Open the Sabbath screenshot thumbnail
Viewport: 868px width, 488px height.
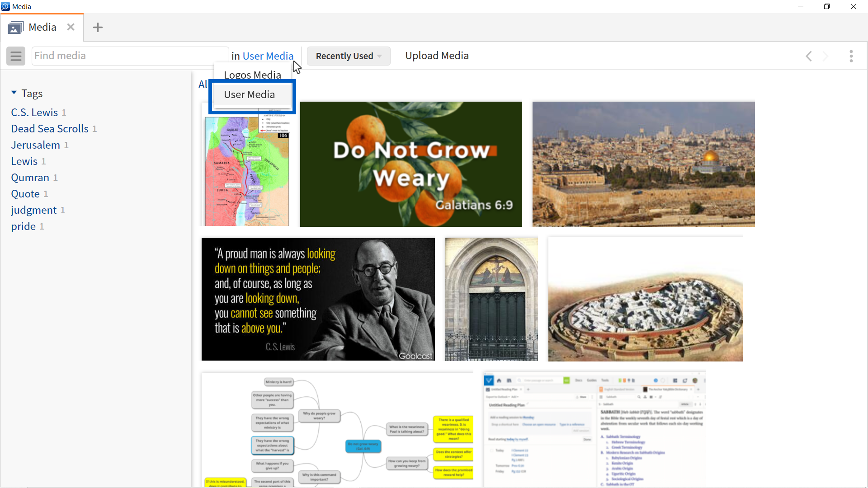[594, 430]
